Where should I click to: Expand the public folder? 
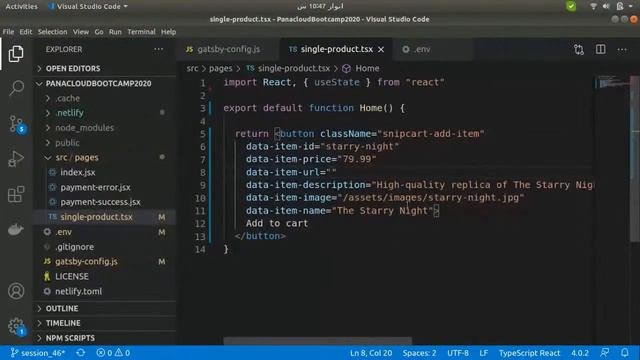[104, 143]
